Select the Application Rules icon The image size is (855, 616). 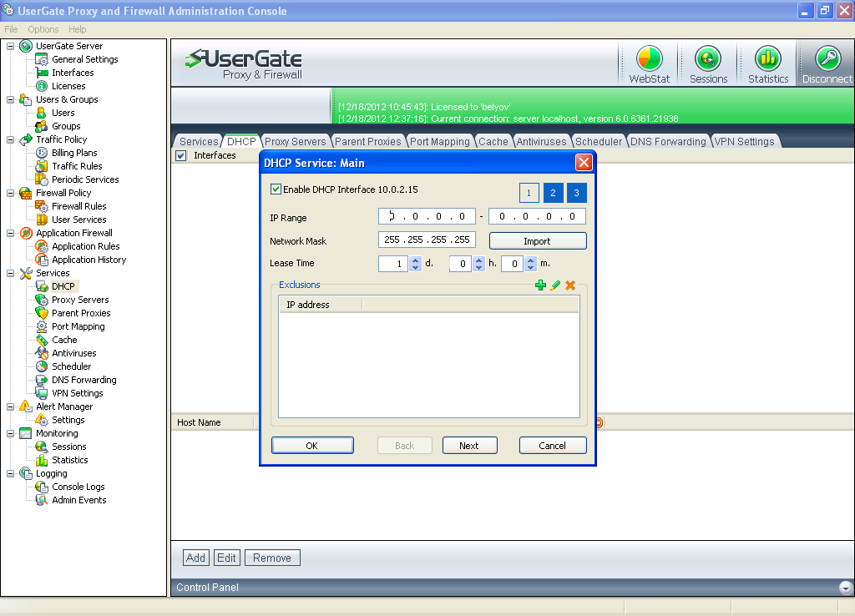tap(42, 246)
